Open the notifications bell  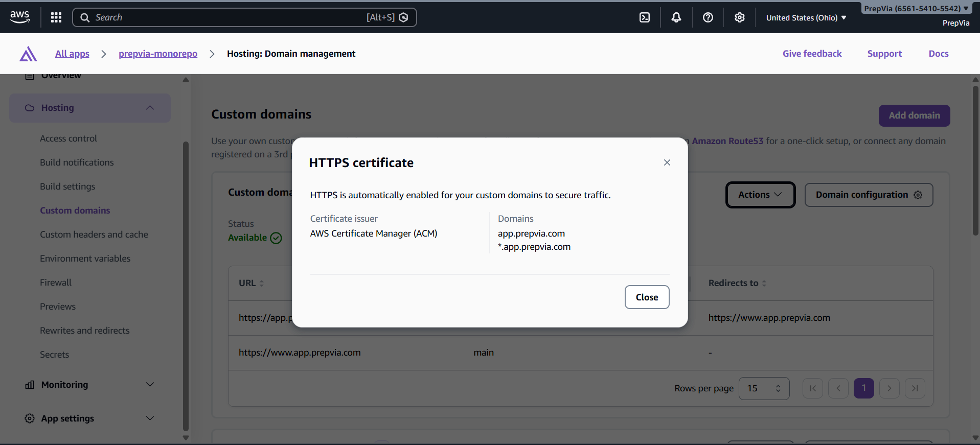(x=676, y=17)
